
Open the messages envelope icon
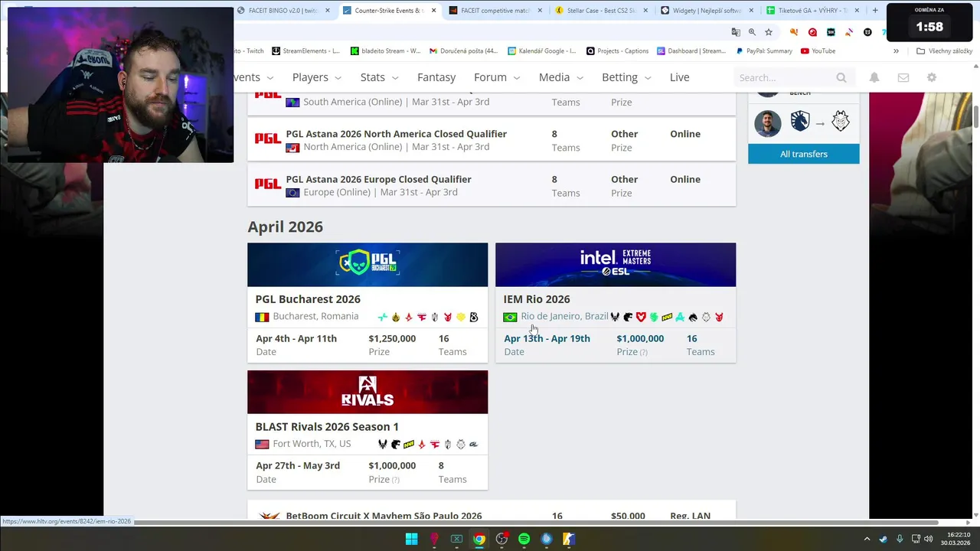point(903,77)
